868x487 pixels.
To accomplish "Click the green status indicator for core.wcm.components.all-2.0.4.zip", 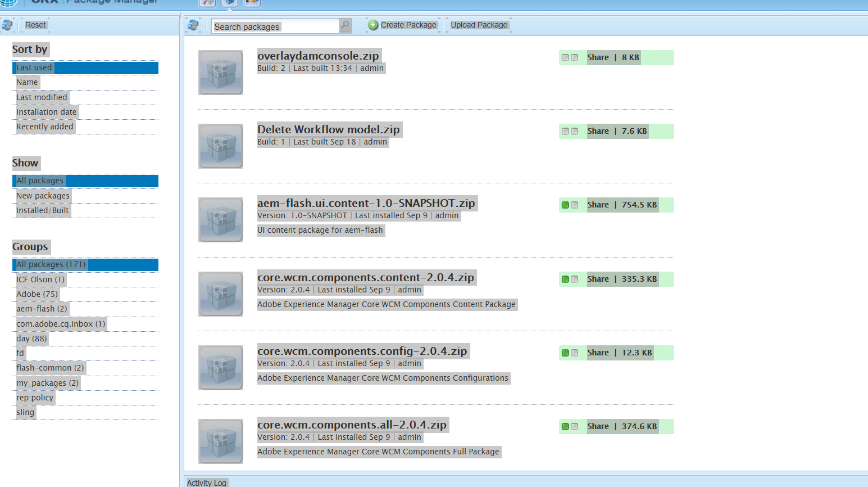I will [x=565, y=426].
